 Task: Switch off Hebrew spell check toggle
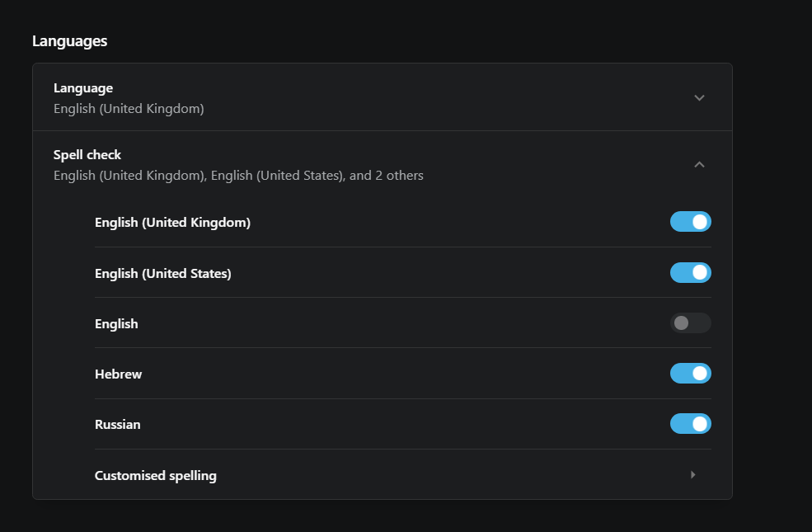coord(690,374)
